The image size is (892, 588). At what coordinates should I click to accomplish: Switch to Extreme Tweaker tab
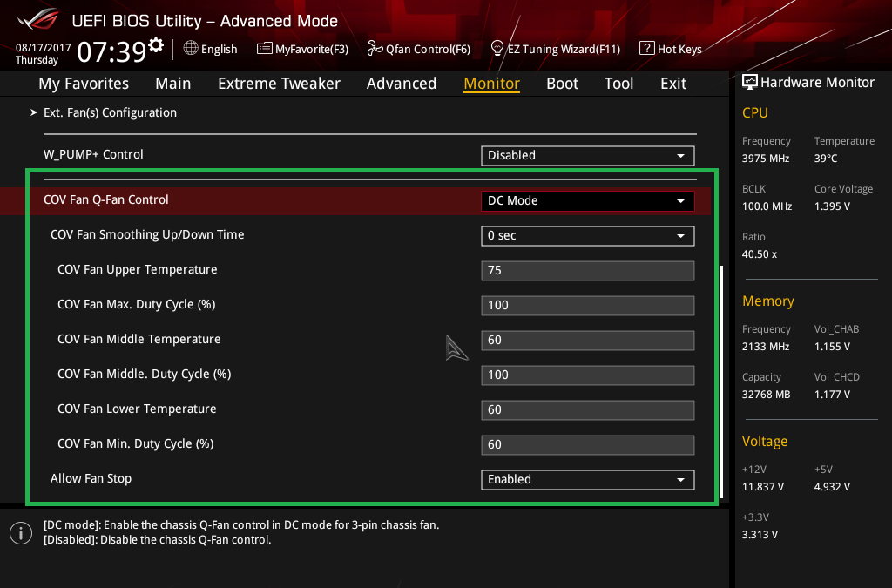point(279,84)
